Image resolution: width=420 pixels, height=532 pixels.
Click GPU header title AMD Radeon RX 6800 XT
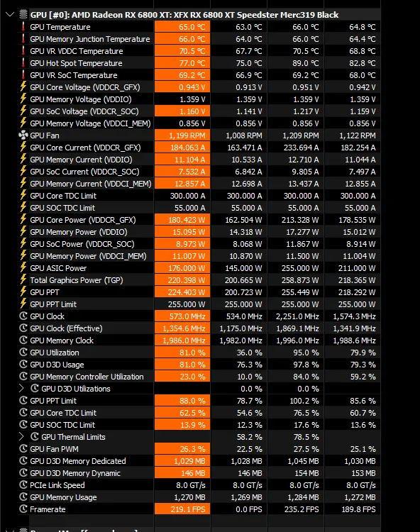[184, 15]
